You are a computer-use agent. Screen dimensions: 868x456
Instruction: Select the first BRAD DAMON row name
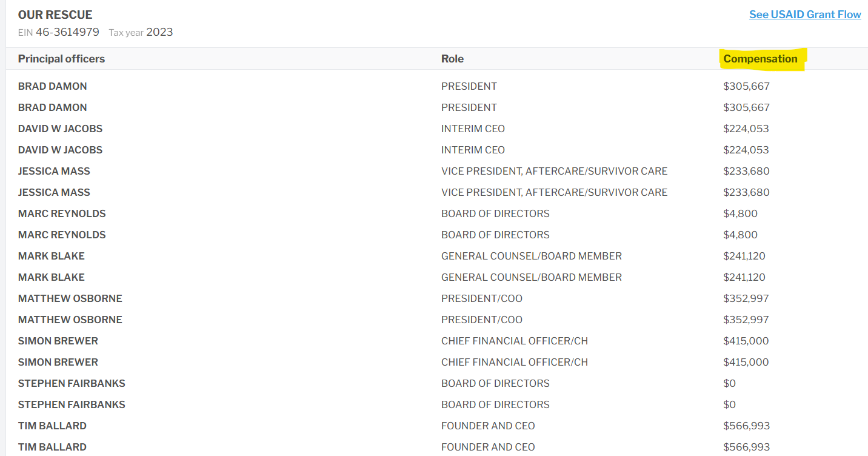(x=52, y=86)
